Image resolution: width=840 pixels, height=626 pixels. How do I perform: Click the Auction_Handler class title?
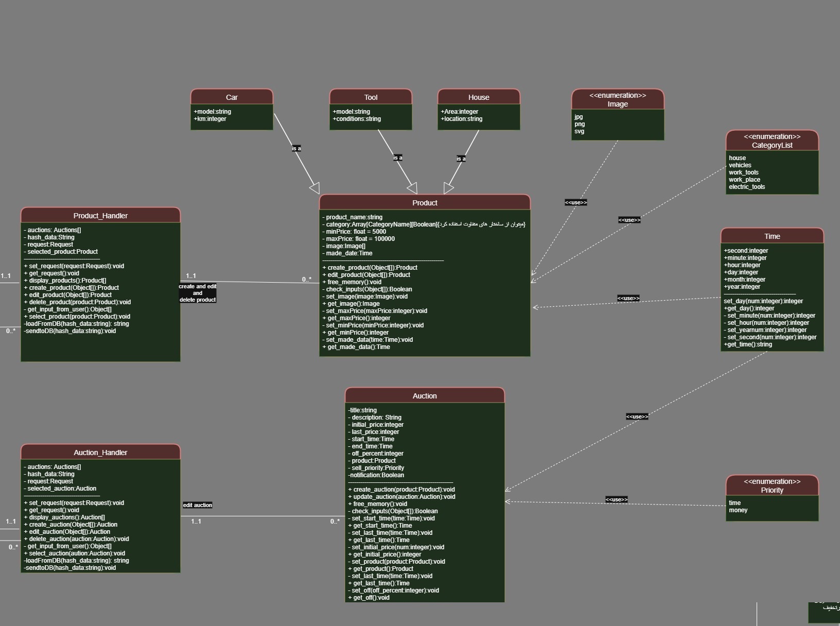click(100, 452)
